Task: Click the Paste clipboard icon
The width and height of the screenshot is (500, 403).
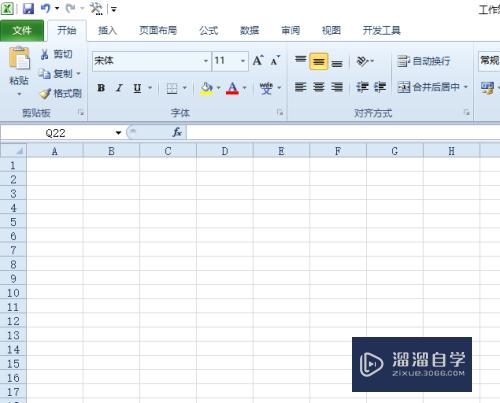Action: [19, 59]
